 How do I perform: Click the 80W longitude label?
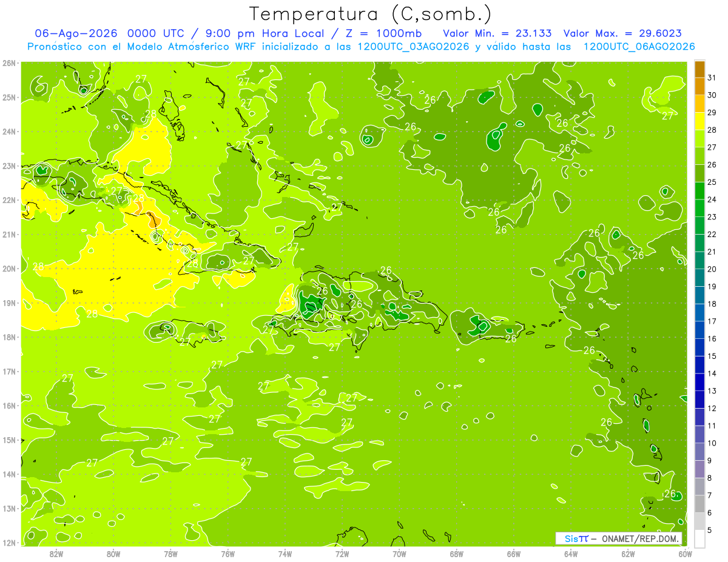pos(113,554)
